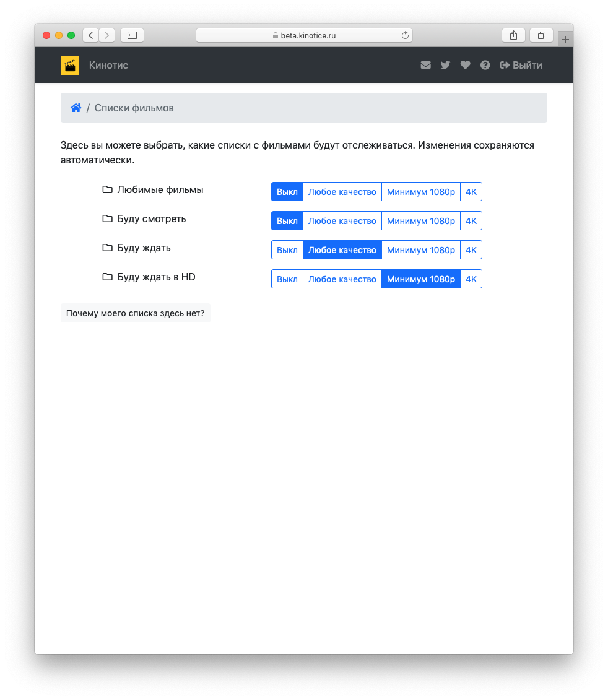Turn off tracking for Буду ждать row
This screenshot has width=608, height=700.
click(x=287, y=250)
